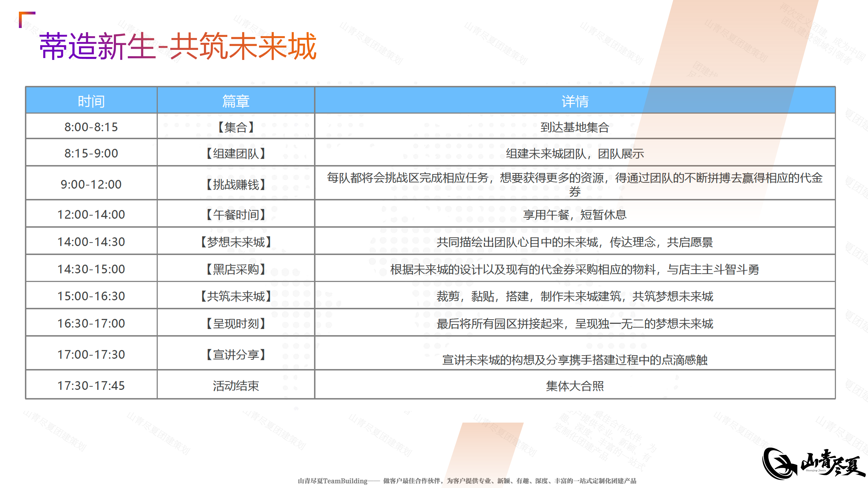This screenshot has height=488, width=868.
Task: Click the 活动结束 cell
Action: [x=236, y=386]
